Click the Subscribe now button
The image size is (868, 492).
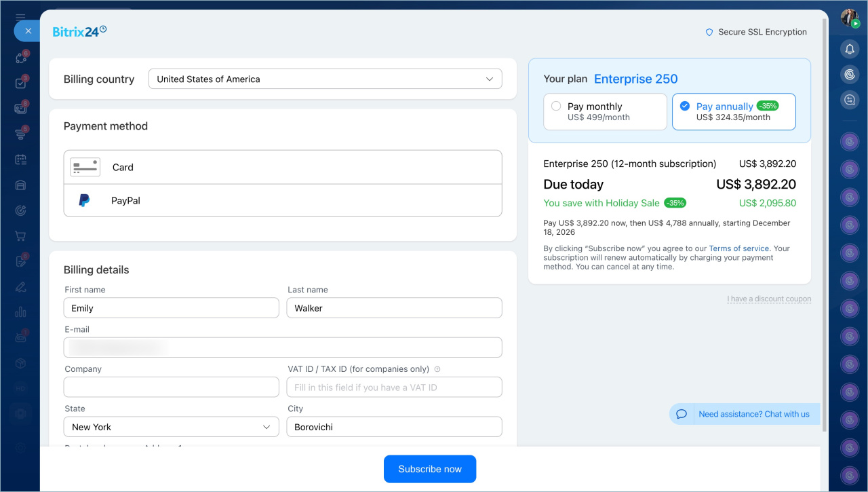coord(430,469)
